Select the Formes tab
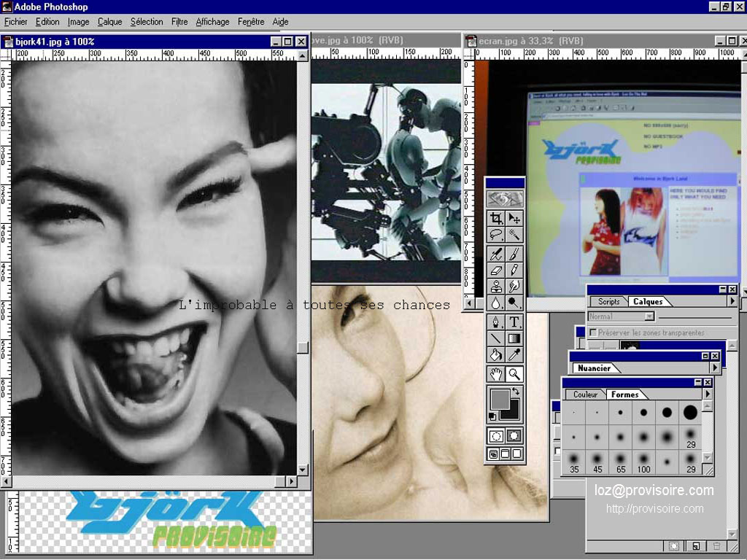 coord(625,394)
